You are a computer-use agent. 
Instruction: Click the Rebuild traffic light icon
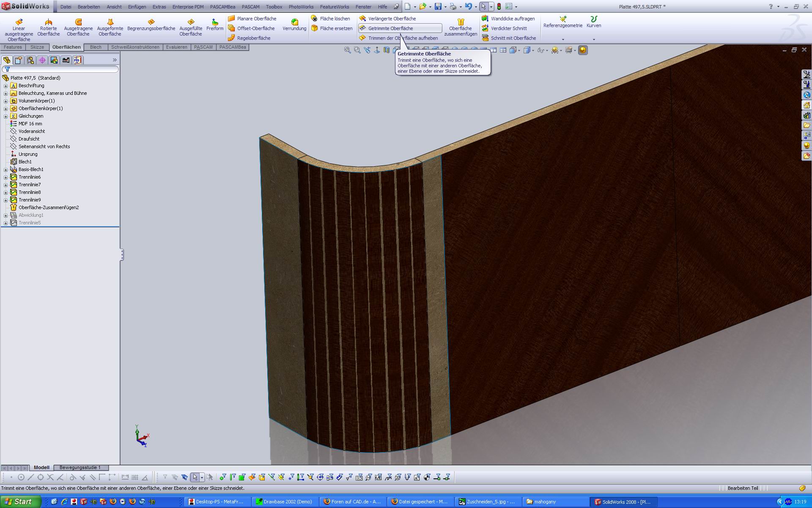tap(499, 6)
